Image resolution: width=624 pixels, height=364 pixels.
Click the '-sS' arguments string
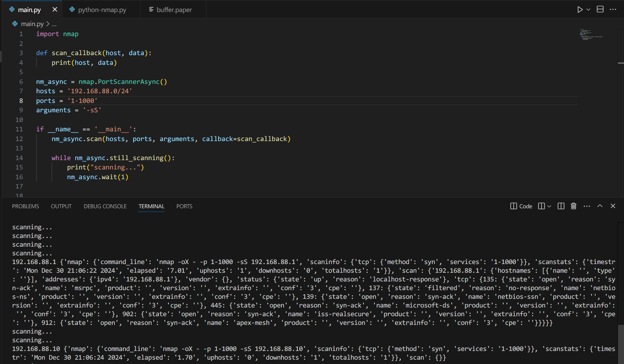pyautogui.click(x=92, y=110)
